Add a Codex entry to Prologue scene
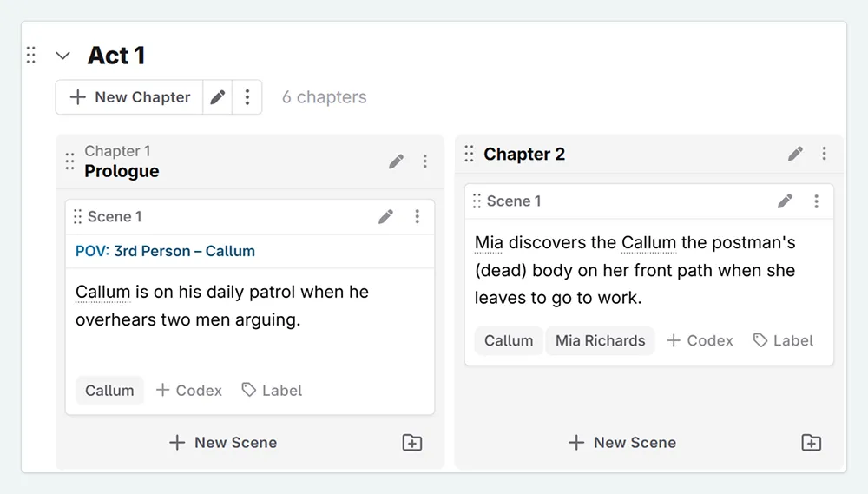 pyautogui.click(x=189, y=391)
